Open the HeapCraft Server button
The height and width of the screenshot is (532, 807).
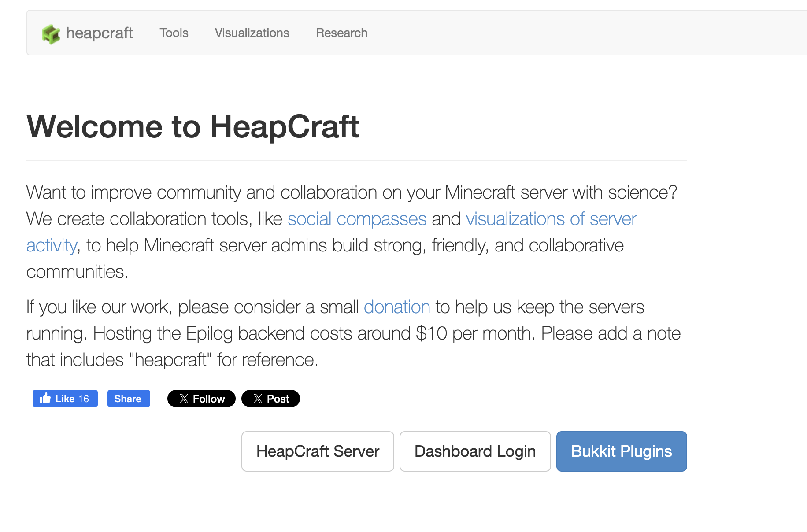click(318, 451)
